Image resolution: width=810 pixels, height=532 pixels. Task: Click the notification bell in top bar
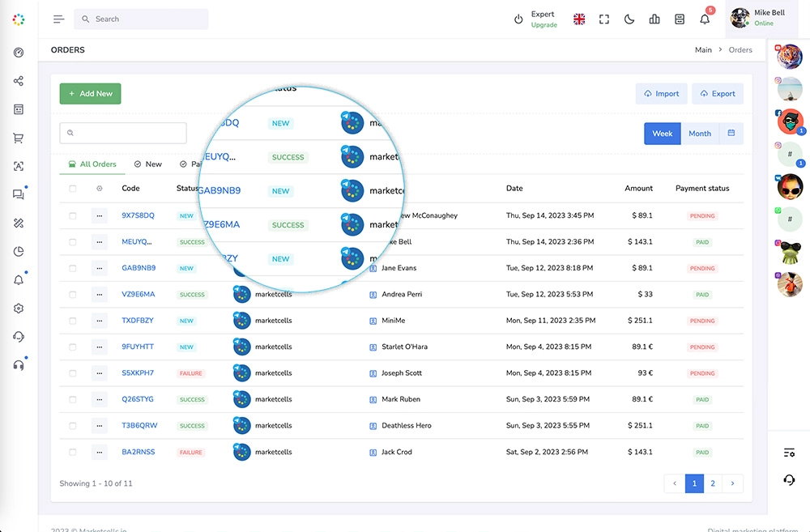(x=705, y=19)
